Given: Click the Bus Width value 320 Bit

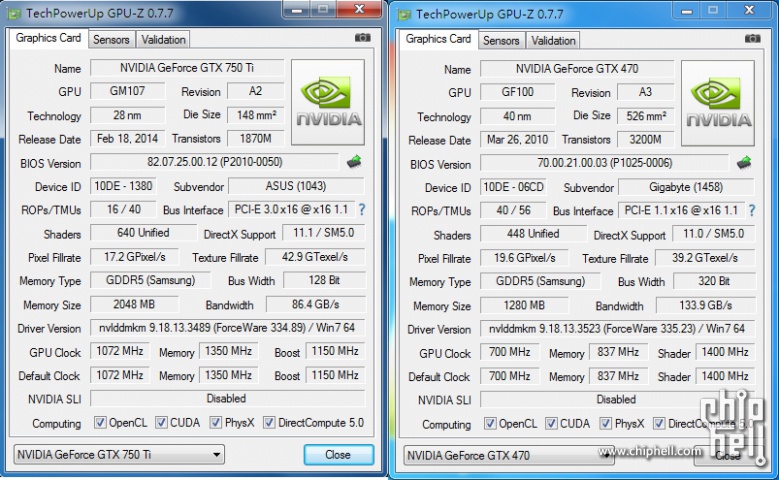Looking at the screenshot, I should point(714,281).
